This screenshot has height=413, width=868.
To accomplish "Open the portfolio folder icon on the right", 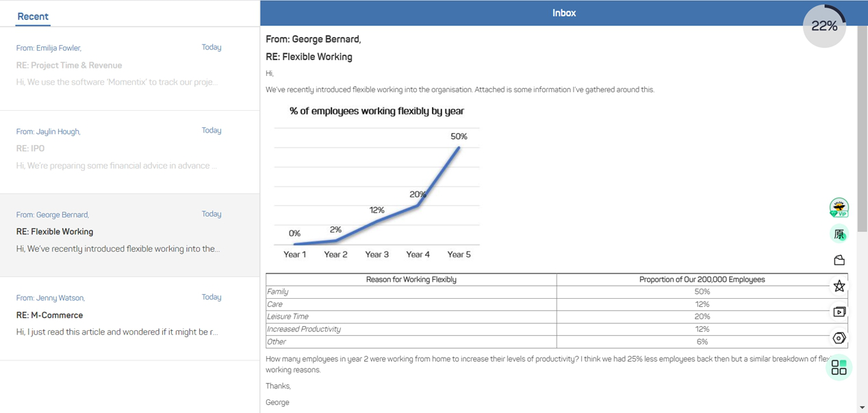I will pos(839,260).
